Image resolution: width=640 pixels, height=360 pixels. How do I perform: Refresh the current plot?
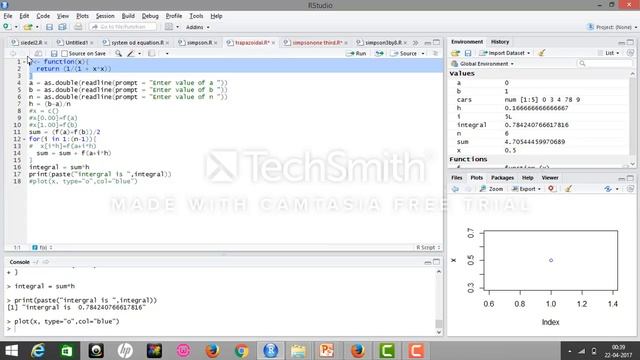click(631, 189)
